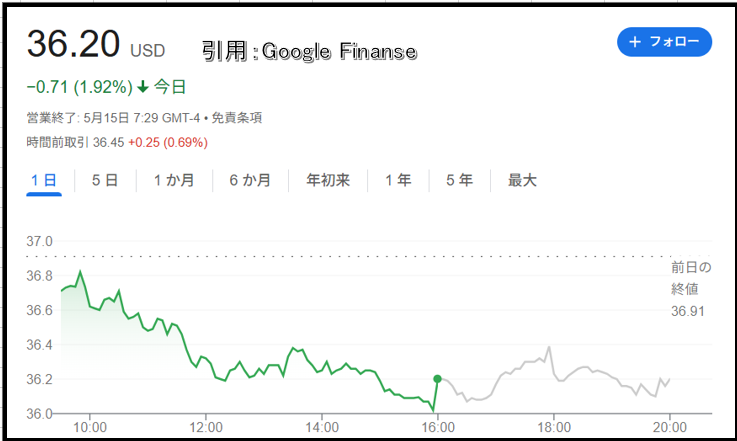
Task: Select the 年初来 year-to-date tab
Action: tap(328, 180)
